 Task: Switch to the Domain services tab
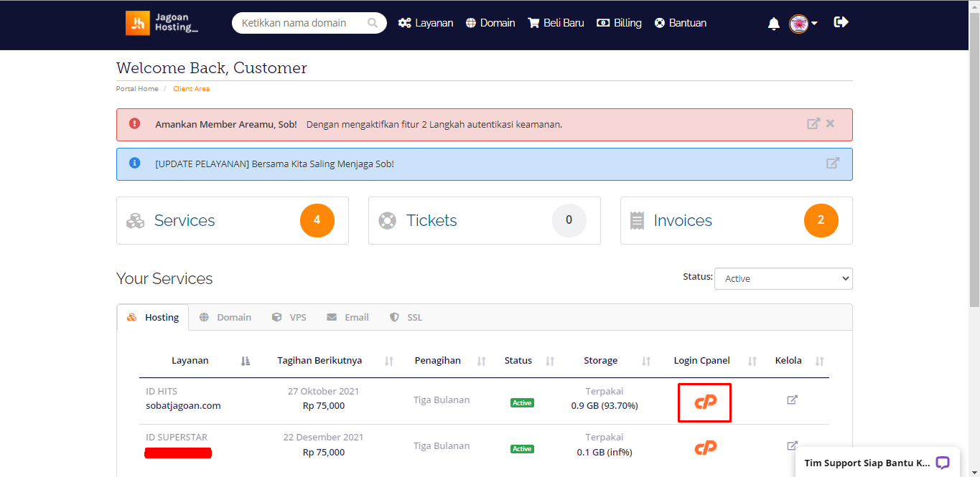(225, 317)
